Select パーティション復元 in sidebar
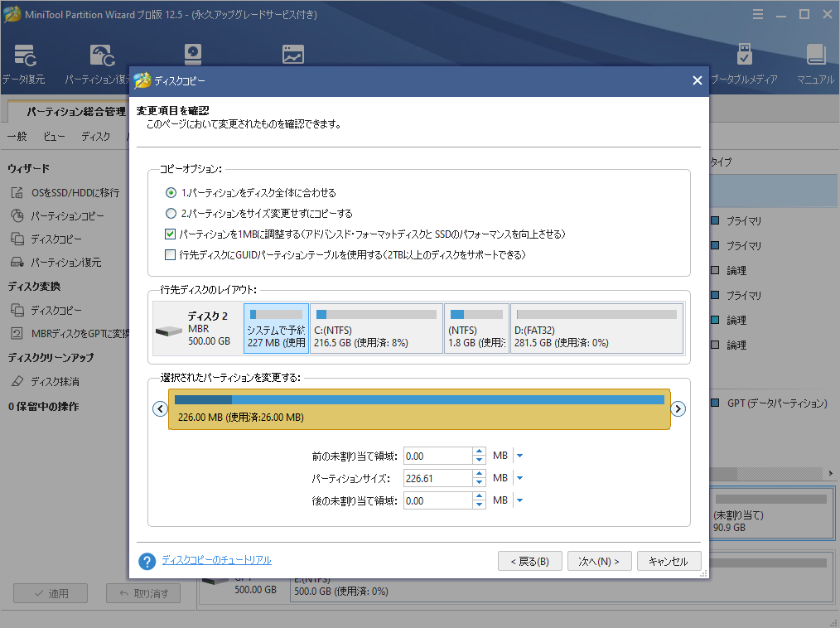The width and height of the screenshot is (840, 628). click(56, 262)
